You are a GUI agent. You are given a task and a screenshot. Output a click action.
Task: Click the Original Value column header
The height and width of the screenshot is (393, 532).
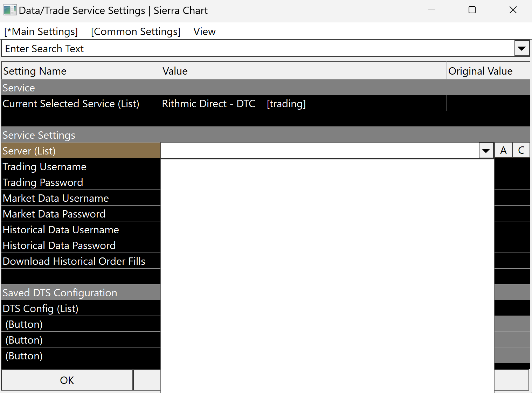pyautogui.click(x=488, y=71)
